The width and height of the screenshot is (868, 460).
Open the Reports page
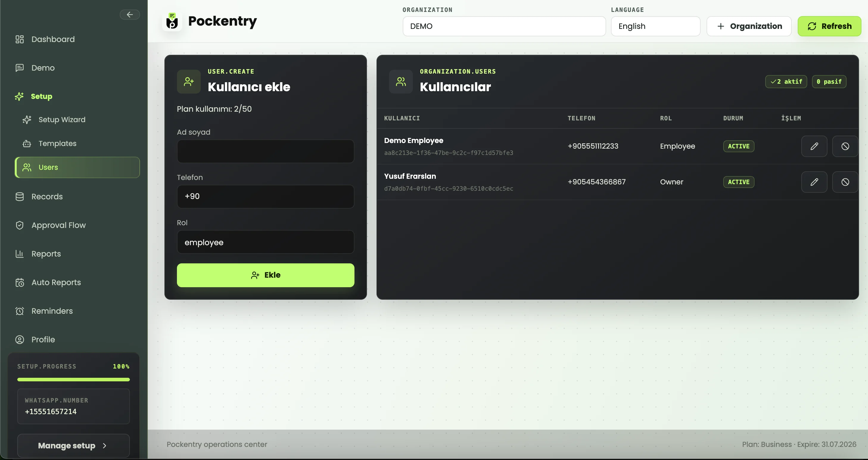pyautogui.click(x=77, y=254)
